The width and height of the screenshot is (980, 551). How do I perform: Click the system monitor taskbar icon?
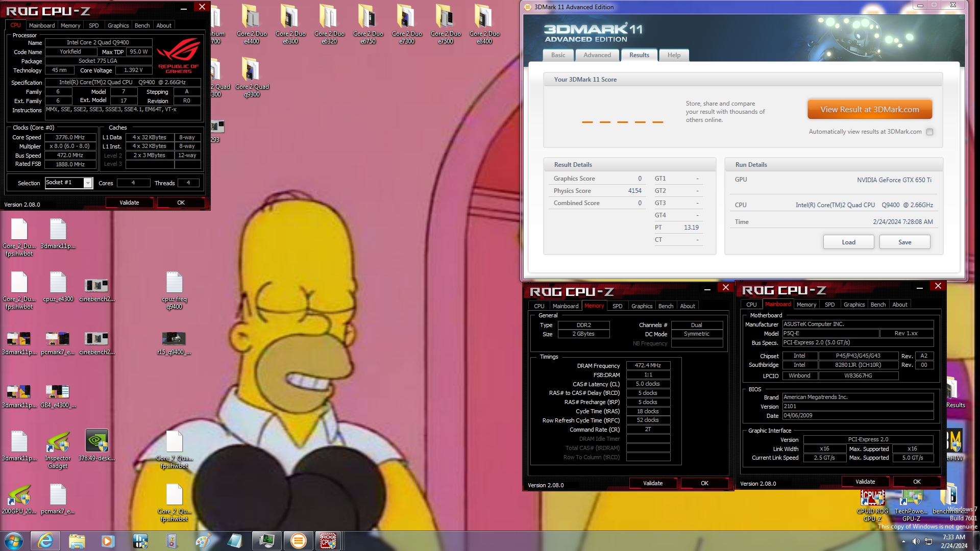266,541
